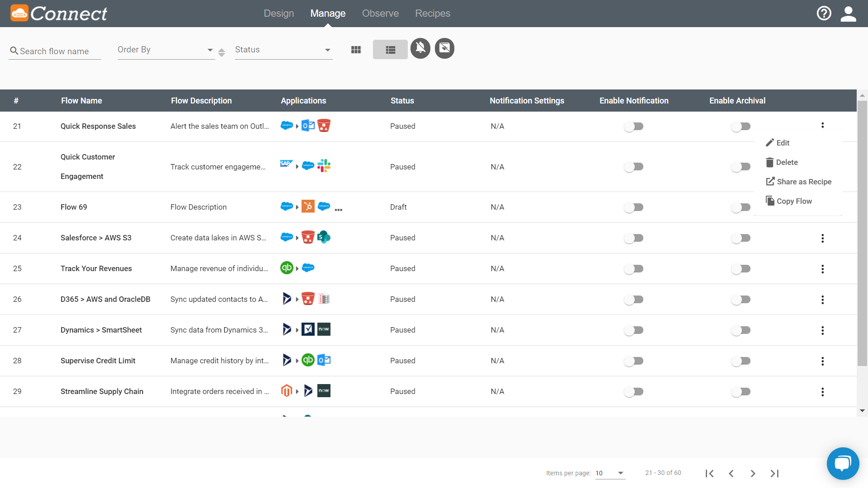Open the Flow 69 flow name

(x=74, y=207)
